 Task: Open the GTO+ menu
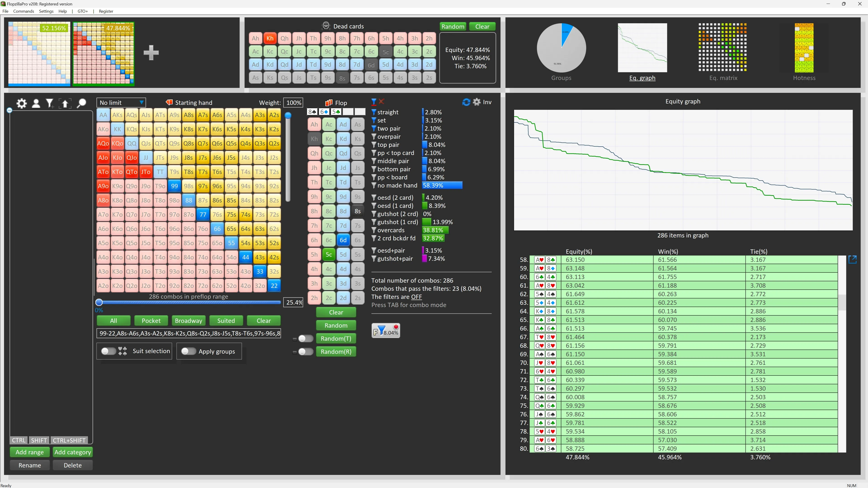[83, 11]
